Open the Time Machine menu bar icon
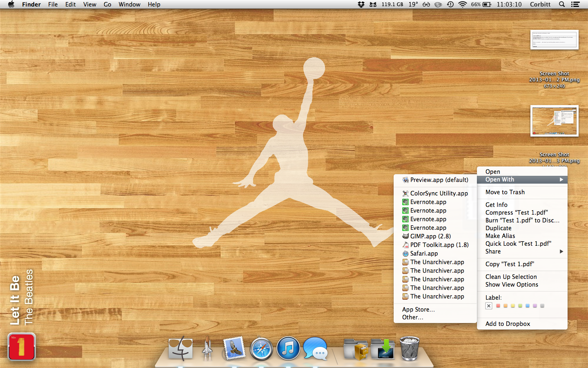The image size is (588, 368). [x=450, y=4]
